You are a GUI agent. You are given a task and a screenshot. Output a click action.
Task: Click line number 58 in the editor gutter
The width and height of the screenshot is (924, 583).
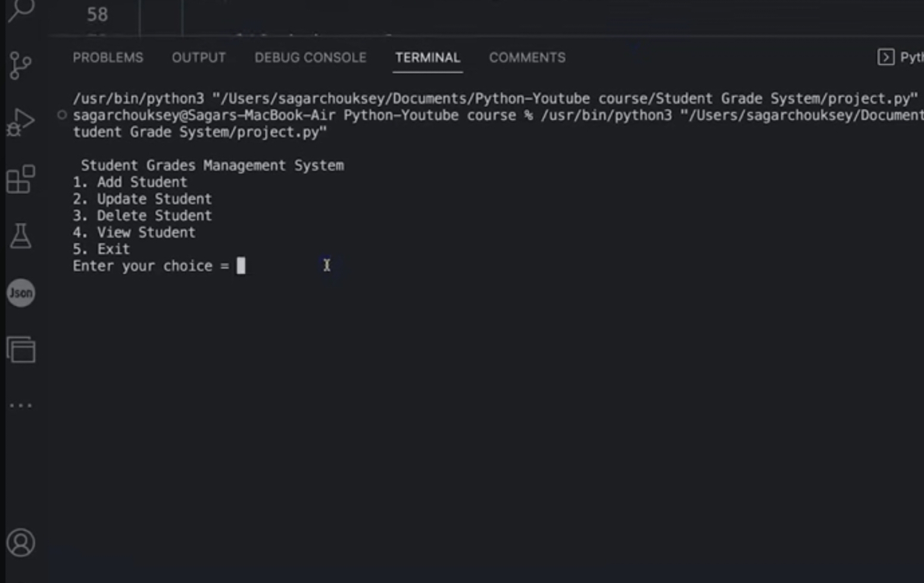(98, 14)
